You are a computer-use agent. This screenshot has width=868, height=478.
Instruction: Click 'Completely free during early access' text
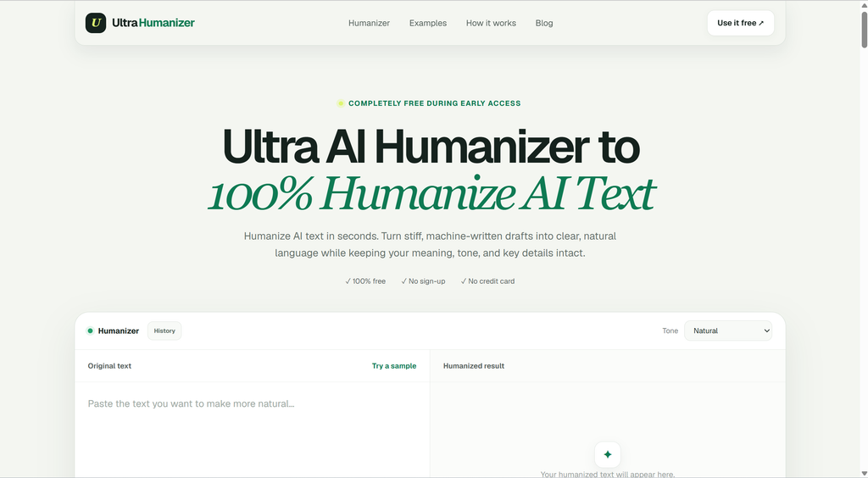[435, 103]
